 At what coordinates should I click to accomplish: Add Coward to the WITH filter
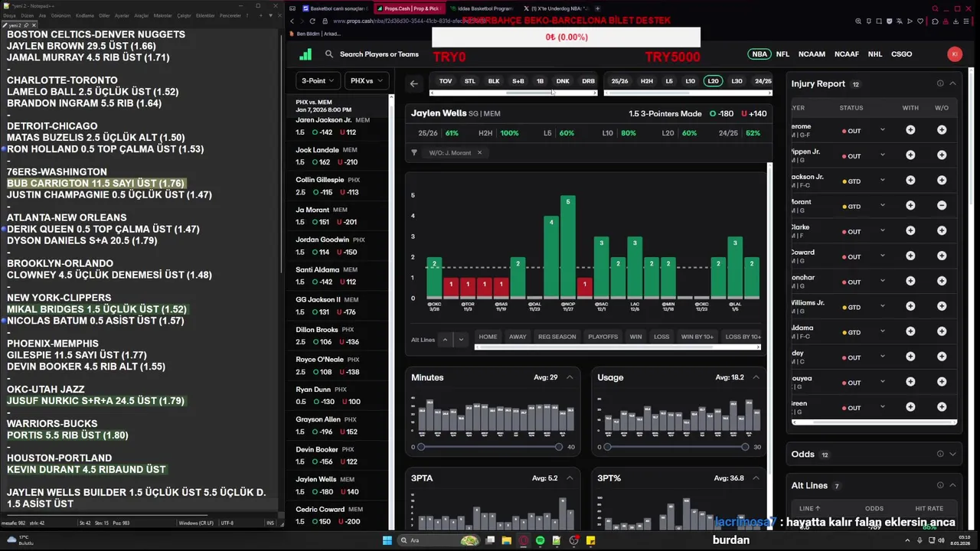click(910, 256)
